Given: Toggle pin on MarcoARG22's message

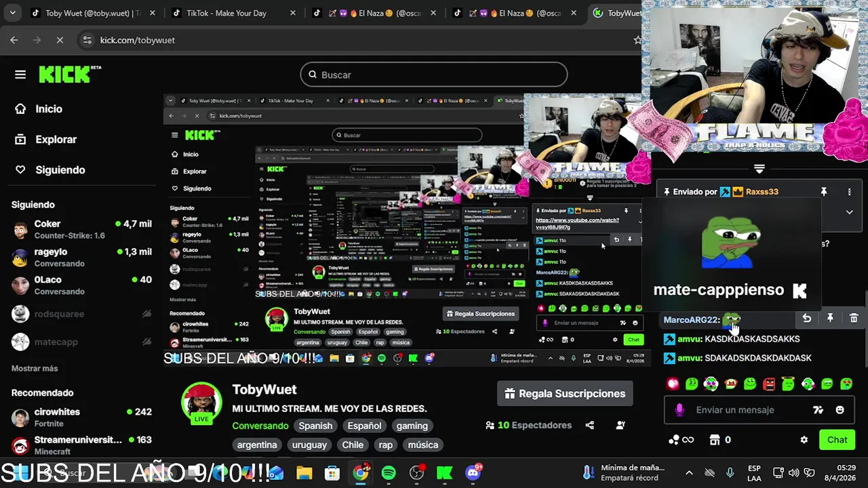Looking at the screenshot, I should pyautogui.click(x=830, y=318).
